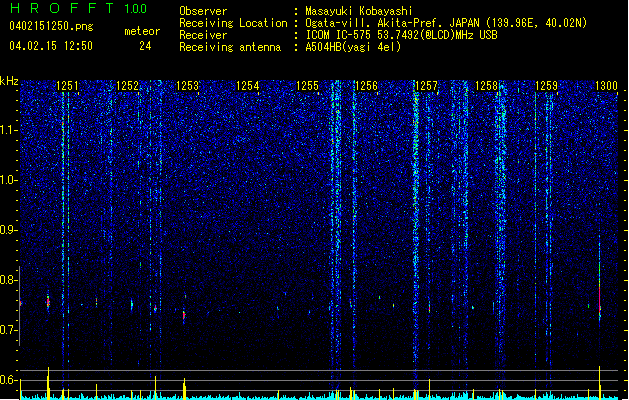Click the 0.8 frequency axis label

click(x=8, y=280)
